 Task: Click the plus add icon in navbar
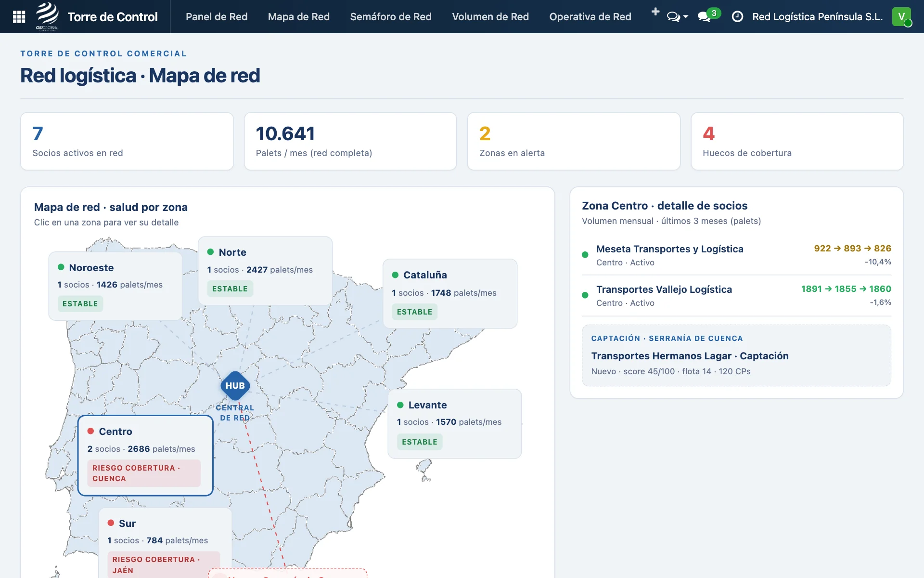point(655,12)
